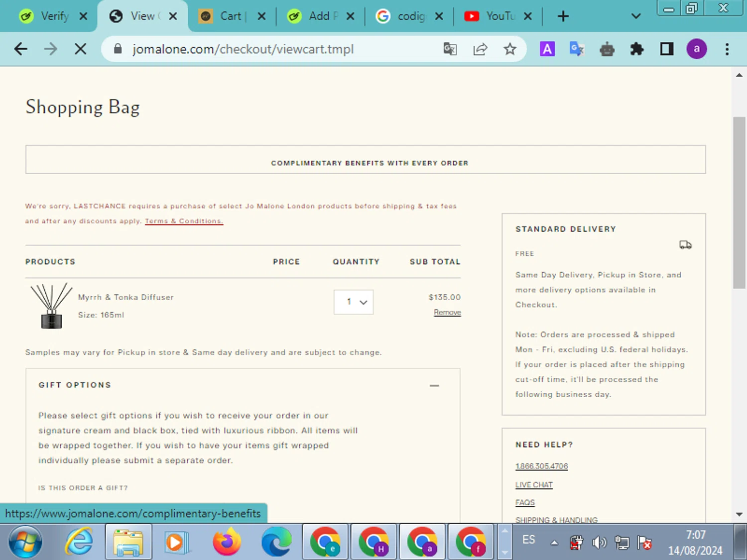747x560 pixels.
Task: Toggle the browser side panel icon
Action: click(x=667, y=49)
